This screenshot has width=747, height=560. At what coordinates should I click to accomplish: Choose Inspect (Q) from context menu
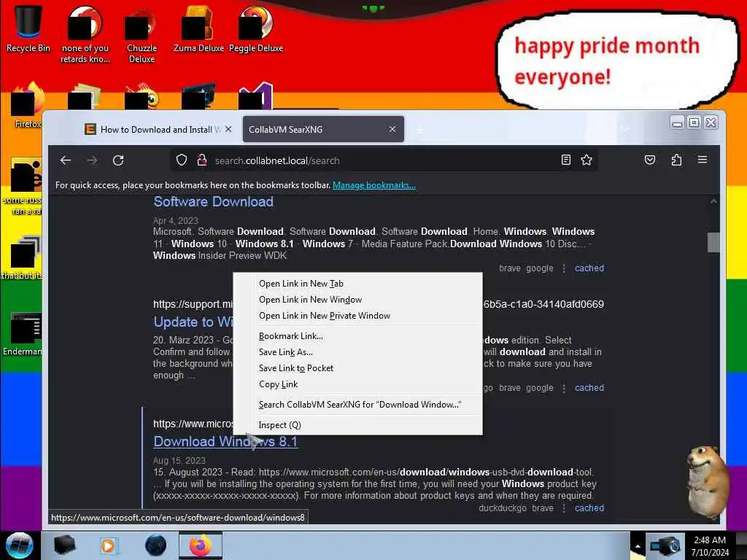(357, 425)
